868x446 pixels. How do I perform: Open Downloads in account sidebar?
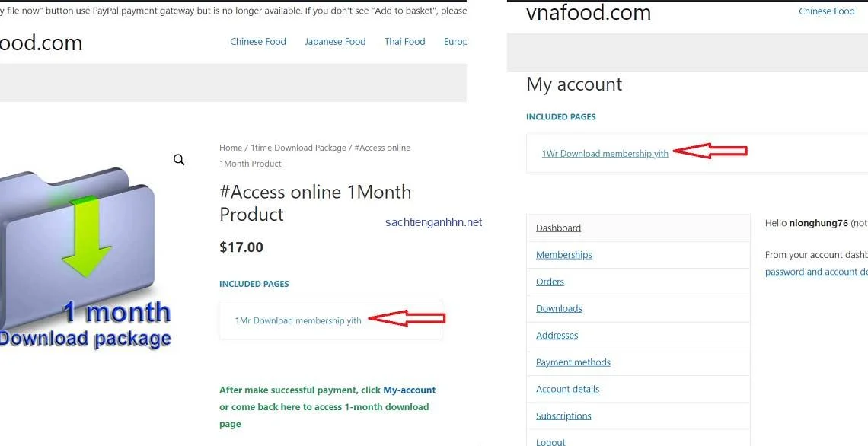pyautogui.click(x=559, y=308)
